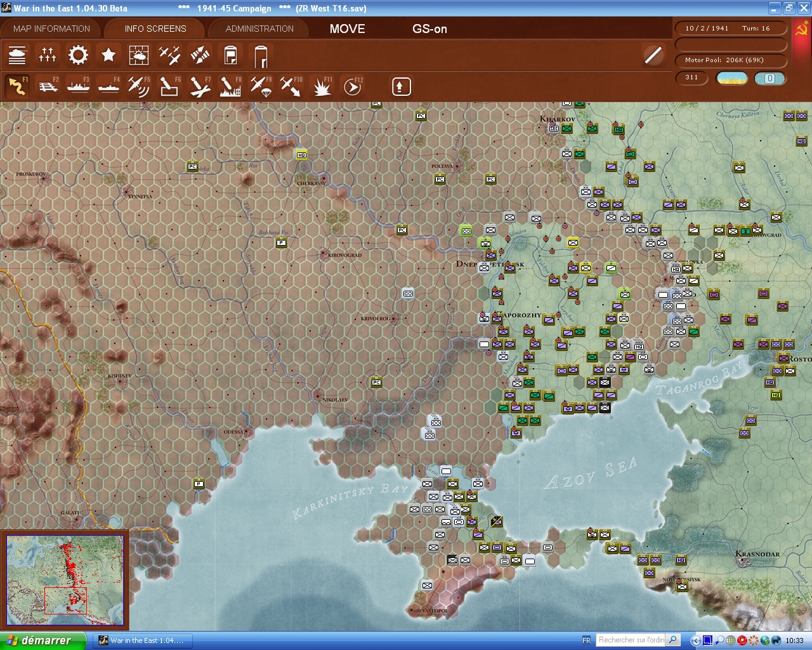
Task: Click the Kishinev city label
Action: point(119,376)
